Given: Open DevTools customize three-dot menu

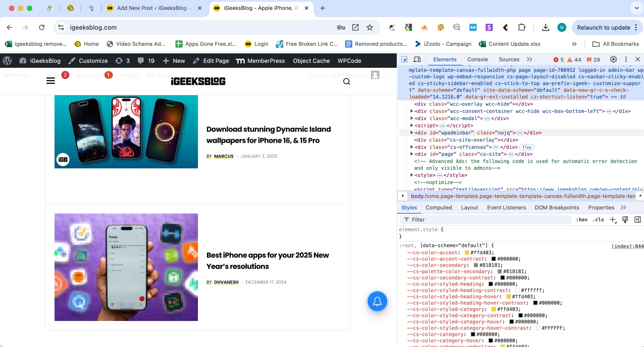Looking at the screenshot, I should [x=626, y=59].
